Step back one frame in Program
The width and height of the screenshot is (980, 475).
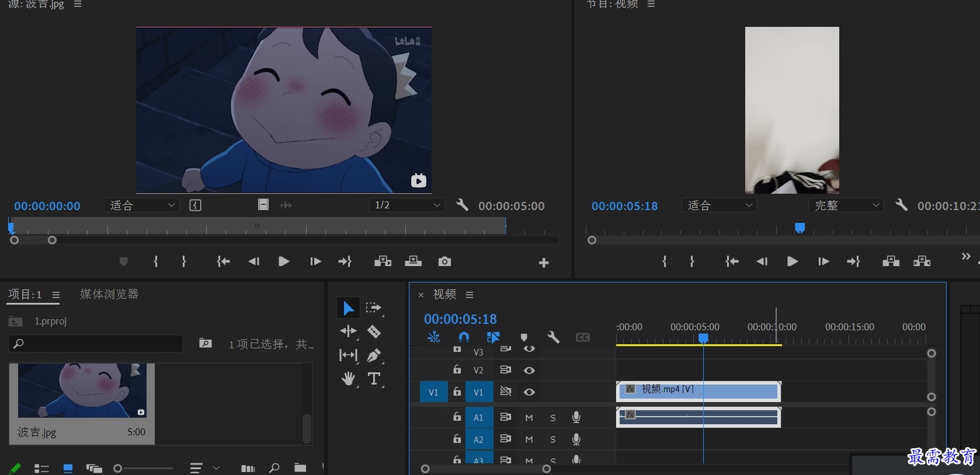(x=762, y=261)
